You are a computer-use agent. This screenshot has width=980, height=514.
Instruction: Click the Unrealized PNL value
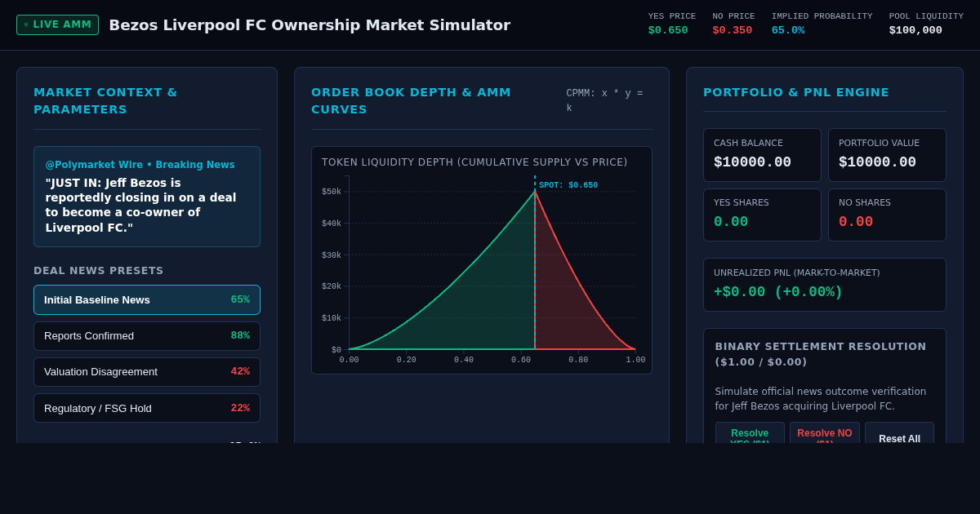(778, 292)
